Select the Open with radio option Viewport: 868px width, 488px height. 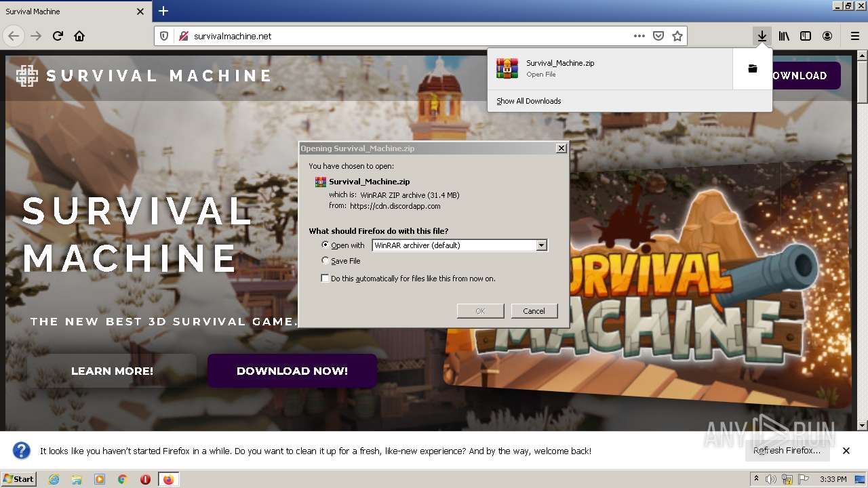325,245
